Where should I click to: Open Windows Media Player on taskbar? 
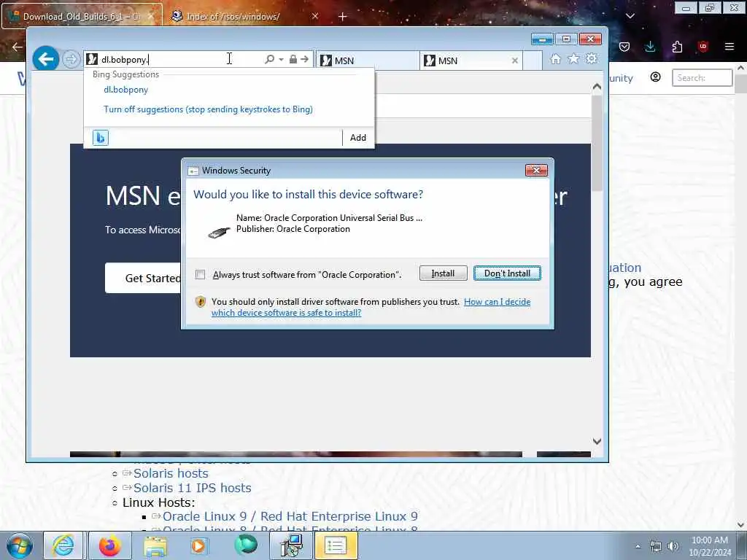[x=198, y=545]
